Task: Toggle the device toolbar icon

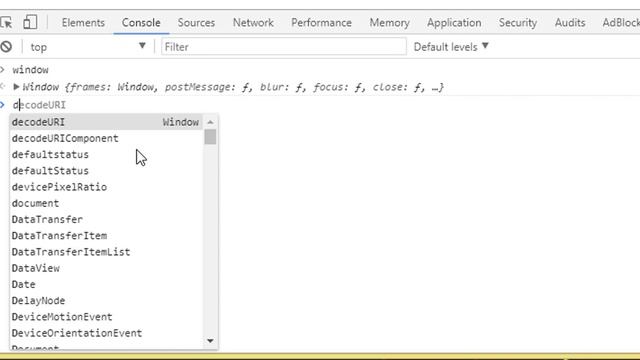Action: click(30, 22)
